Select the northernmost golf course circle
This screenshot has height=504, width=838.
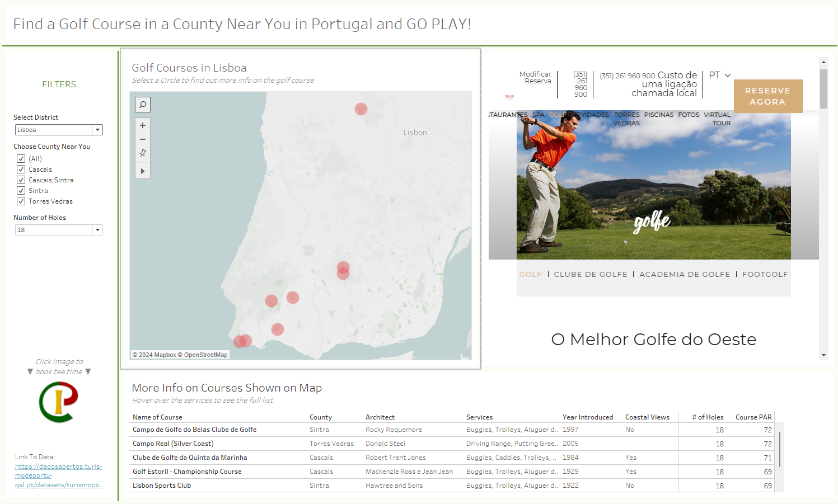point(361,109)
